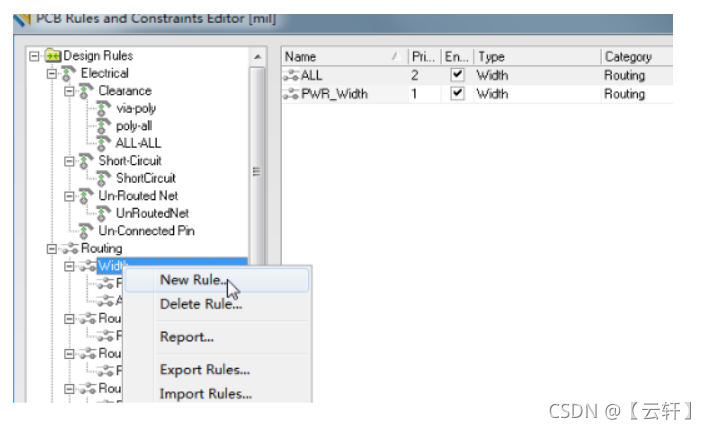Select the ShortCircuit rule item
Image resolution: width=706 pixels, height=429 pixels.
146,178
